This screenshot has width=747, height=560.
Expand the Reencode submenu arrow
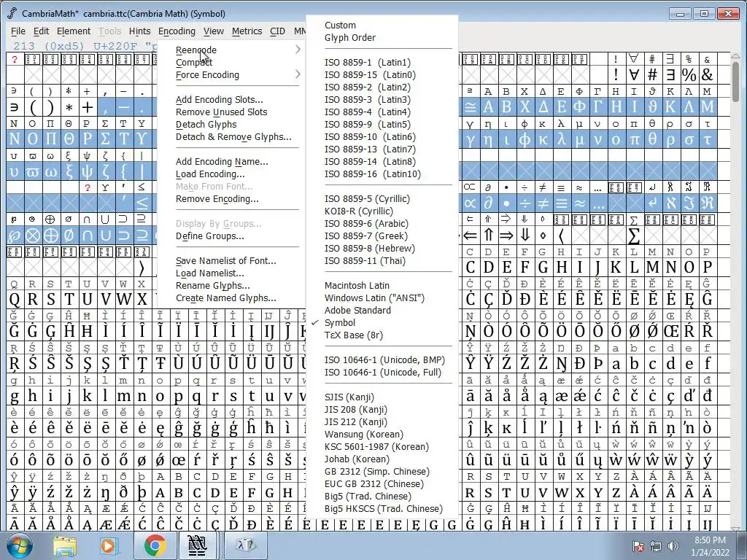point(298,50)
